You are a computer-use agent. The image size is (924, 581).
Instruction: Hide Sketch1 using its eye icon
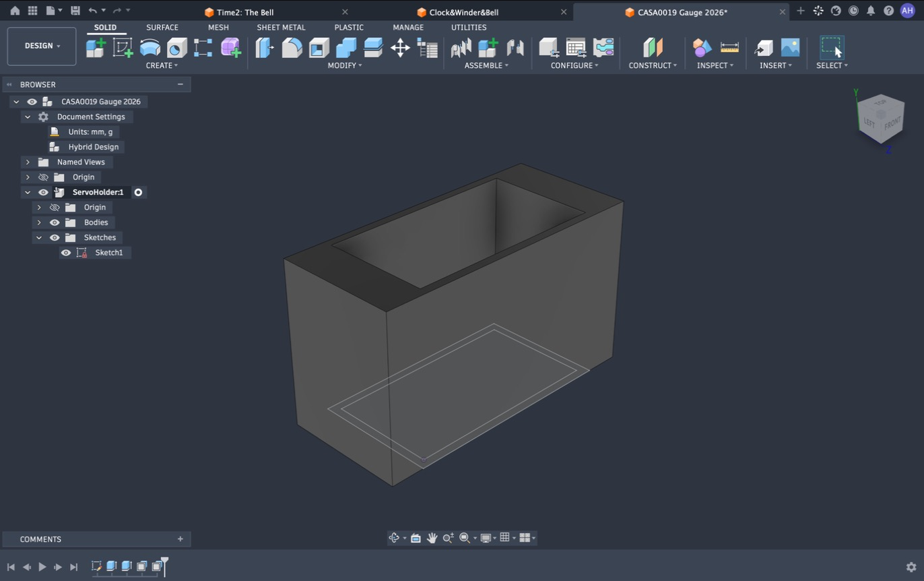click(66, 253)
